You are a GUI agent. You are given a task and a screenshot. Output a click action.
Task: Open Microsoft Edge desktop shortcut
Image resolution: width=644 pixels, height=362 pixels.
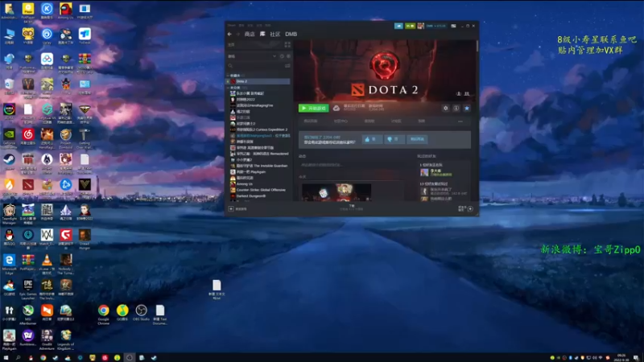9,263
